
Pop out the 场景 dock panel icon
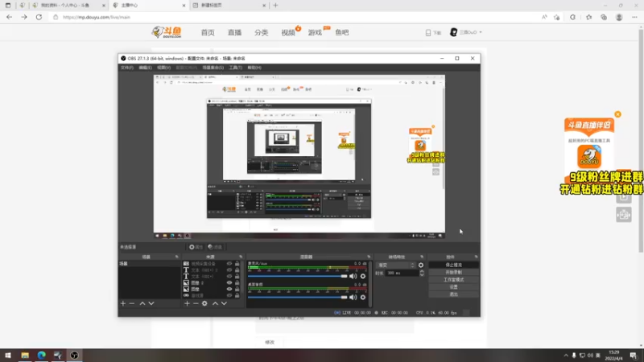pyautogui.click(x=177, y=257)
